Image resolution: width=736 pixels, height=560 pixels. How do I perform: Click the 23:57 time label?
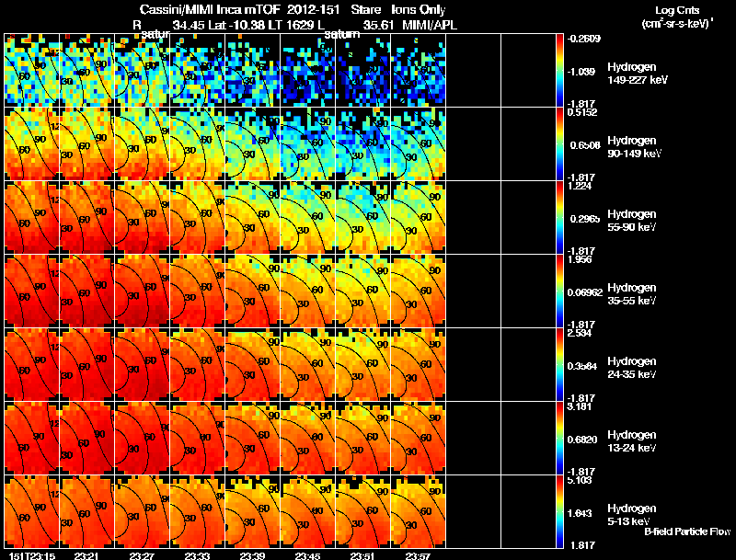(418, 555)
